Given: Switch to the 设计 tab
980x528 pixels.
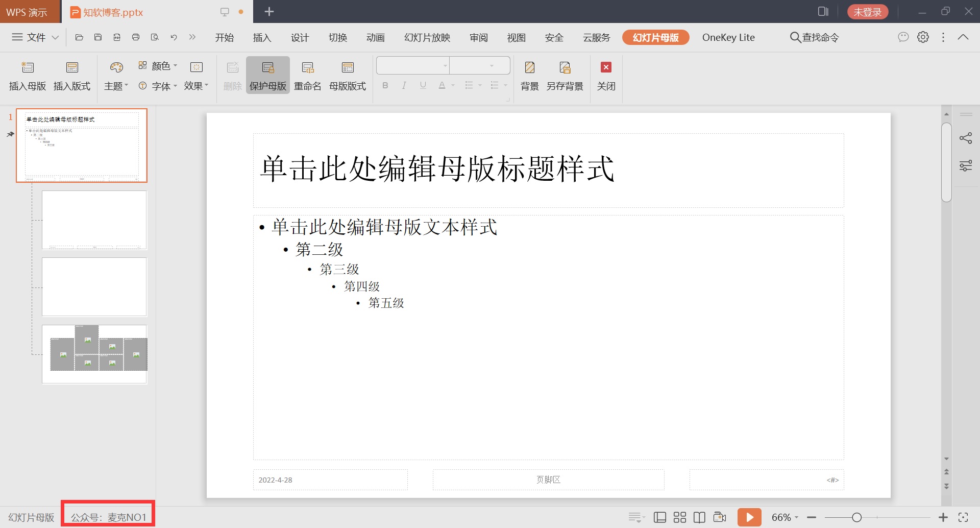Looking at the screenshot, I should pyautogui.click(x=300, y=37).
